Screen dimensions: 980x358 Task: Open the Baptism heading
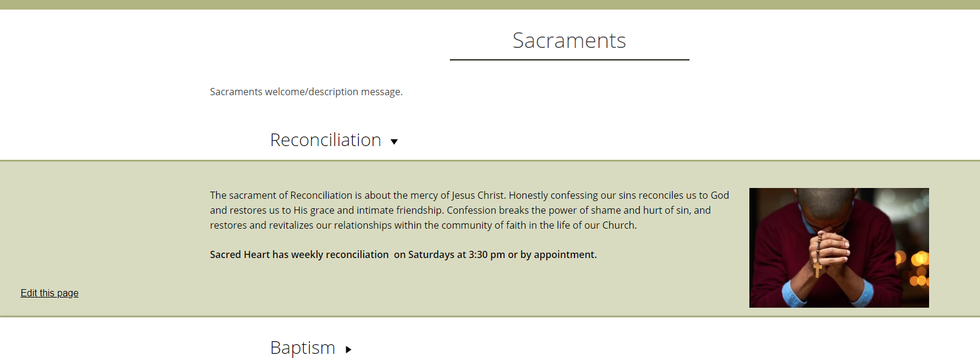(303, 348)
